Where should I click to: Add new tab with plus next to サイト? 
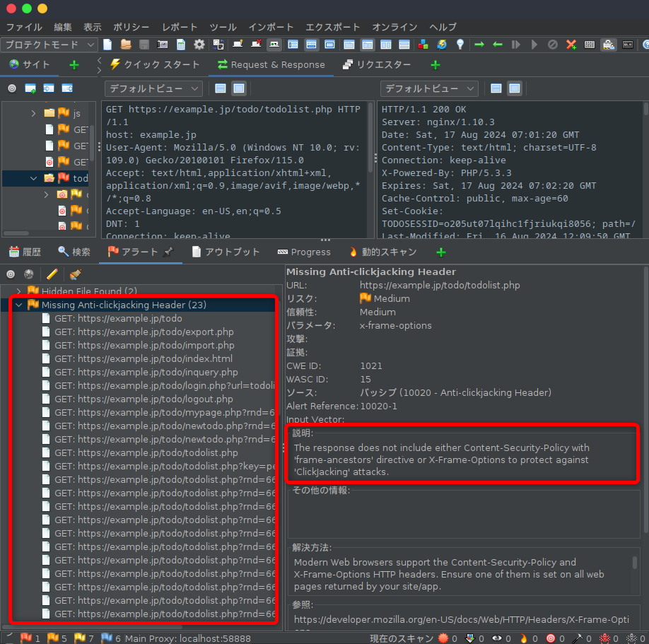(74, 65)
